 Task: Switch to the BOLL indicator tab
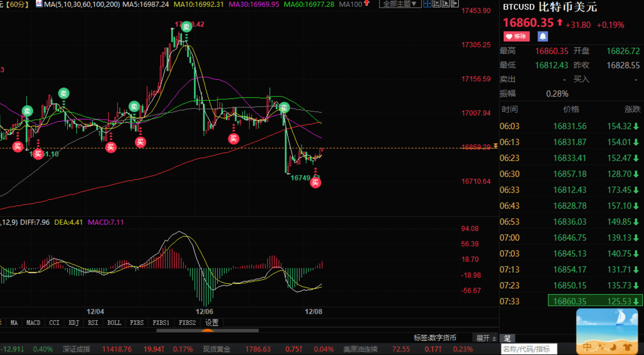coord(114,323)
